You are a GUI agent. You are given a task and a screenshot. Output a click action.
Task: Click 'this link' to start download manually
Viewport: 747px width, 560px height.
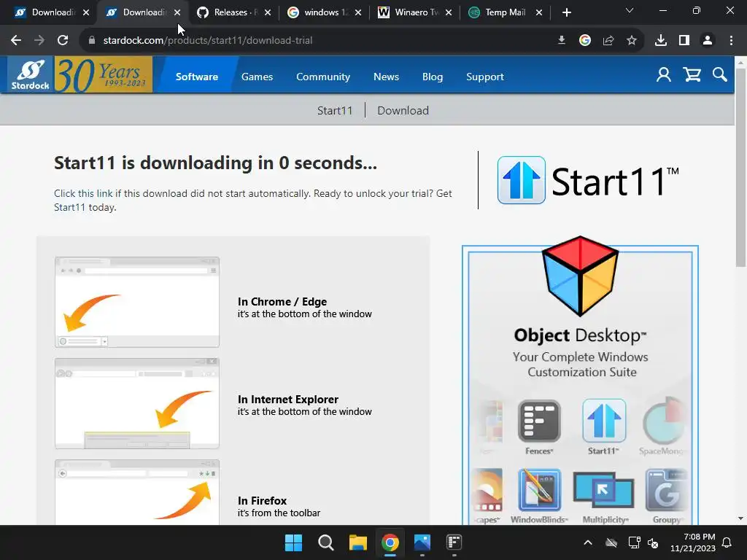[x=96, y=193]
